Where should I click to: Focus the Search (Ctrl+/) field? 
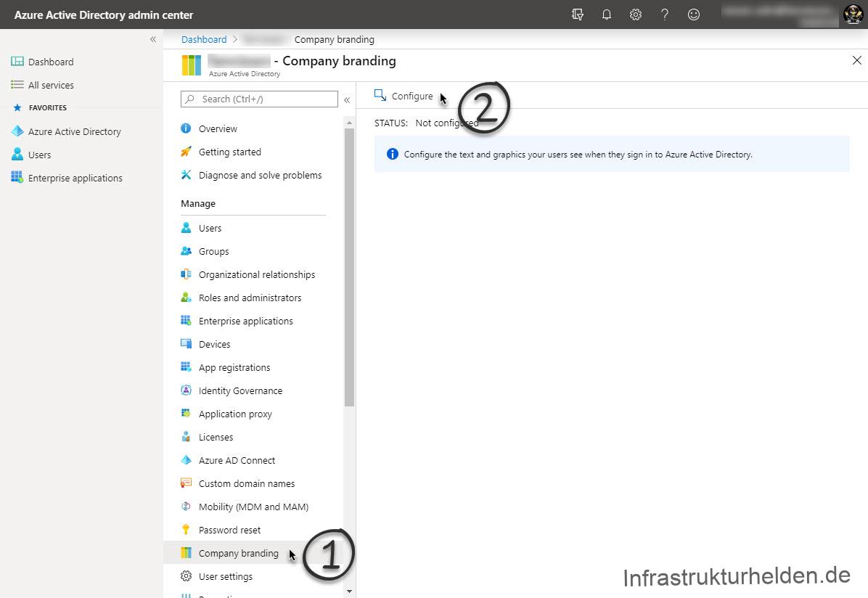[x=259, y=99]
